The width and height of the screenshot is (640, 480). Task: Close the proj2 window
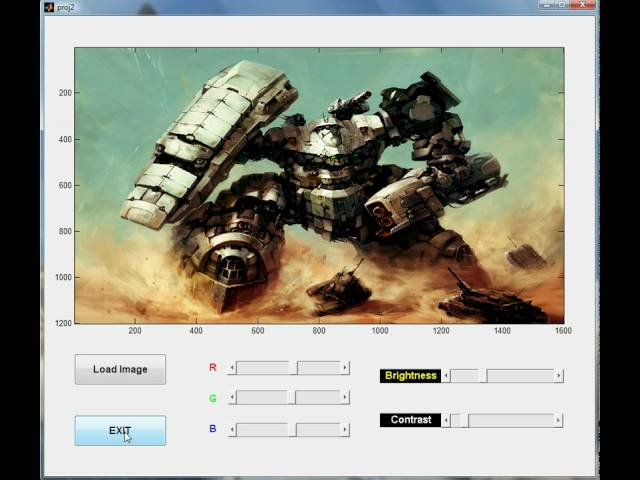coord(583,4)
